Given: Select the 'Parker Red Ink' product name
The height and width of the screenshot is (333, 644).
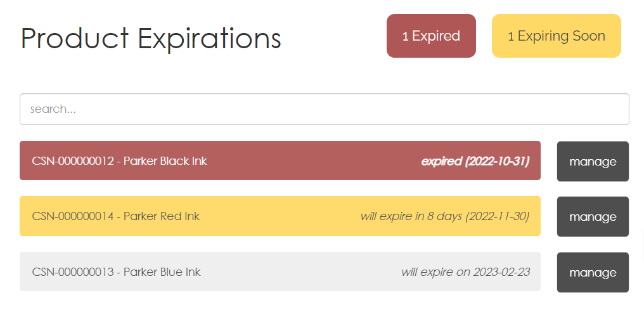Looking at the screenshot, I should pyautogui.click(x=162, y=216).
